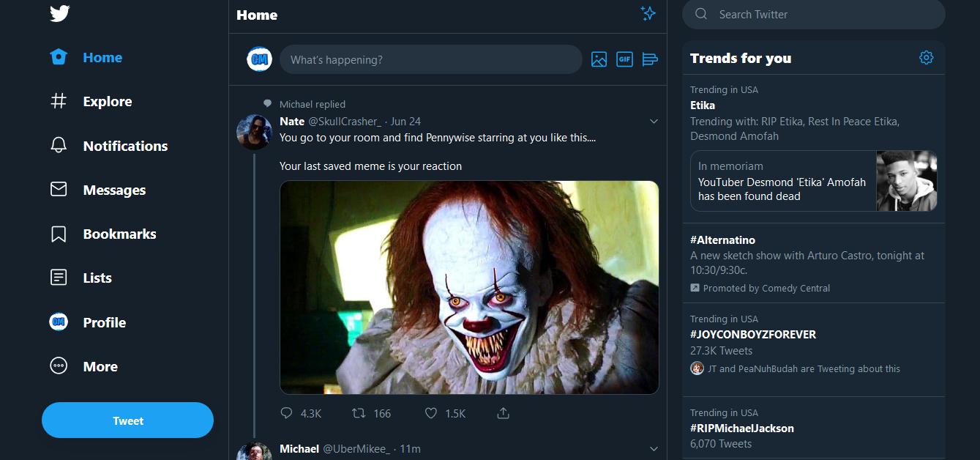This screenshot has width=980, height=460.
Task: Click the 'Michael replied' label
Action: click(x=313, y=104)
